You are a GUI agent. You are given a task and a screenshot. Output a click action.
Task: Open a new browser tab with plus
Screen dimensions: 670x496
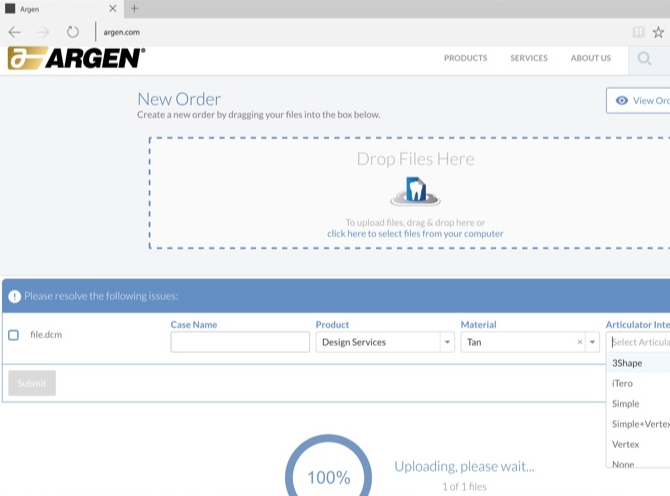(135, 9)
